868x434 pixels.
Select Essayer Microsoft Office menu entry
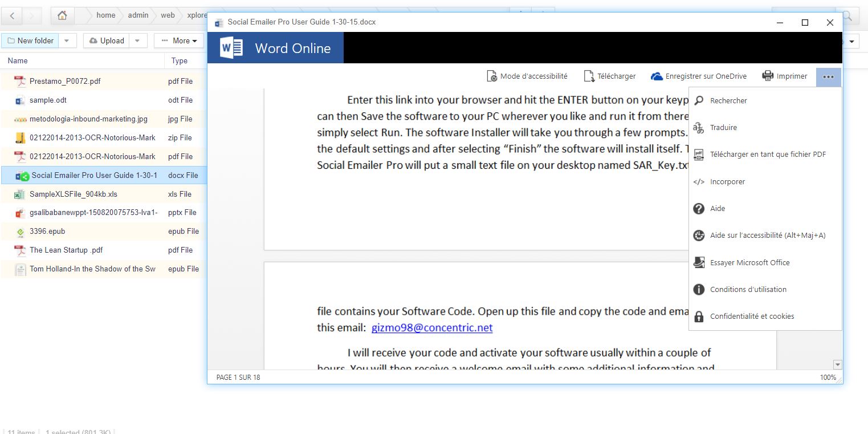(x=765, y=262)
